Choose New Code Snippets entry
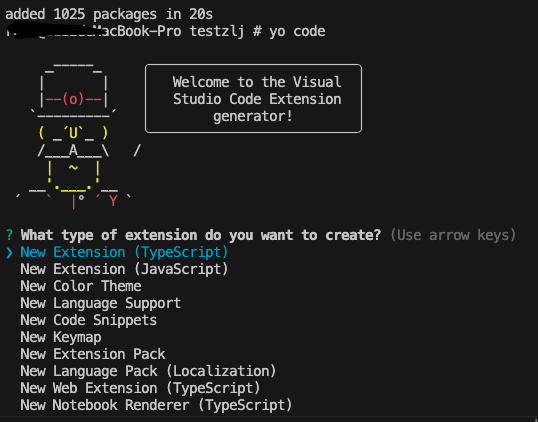This screenshot has width=538, height=422. pos(89,320)
